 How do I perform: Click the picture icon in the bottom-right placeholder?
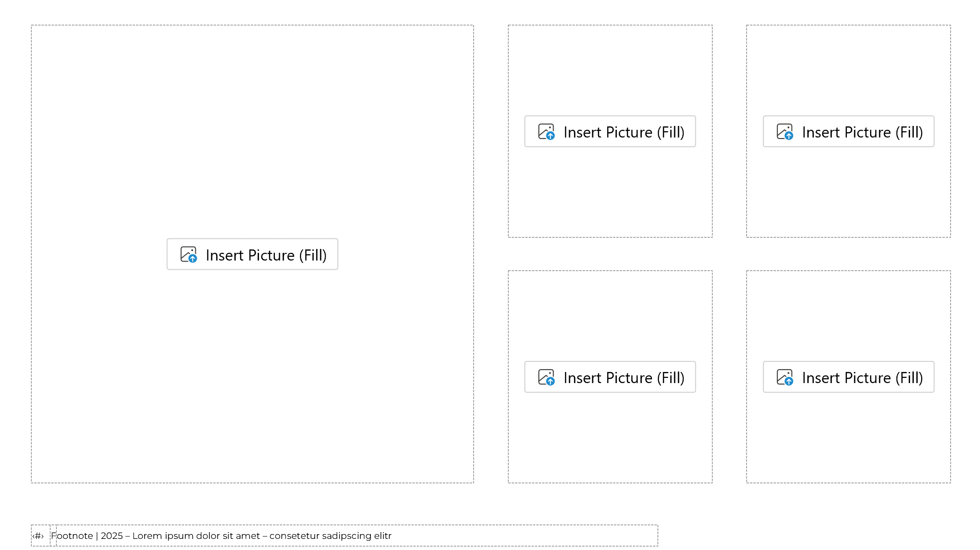pos(785,377)
